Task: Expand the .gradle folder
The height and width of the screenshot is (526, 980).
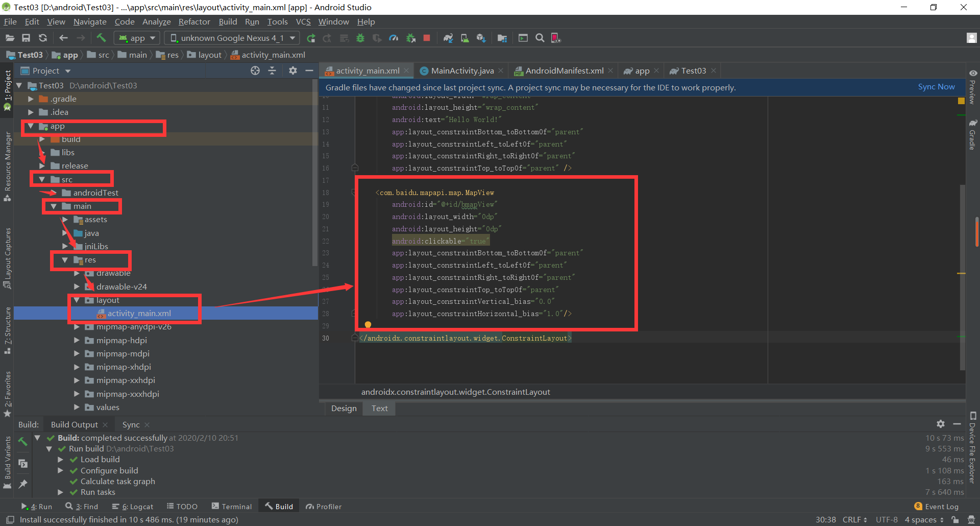Action: (31, 99)
